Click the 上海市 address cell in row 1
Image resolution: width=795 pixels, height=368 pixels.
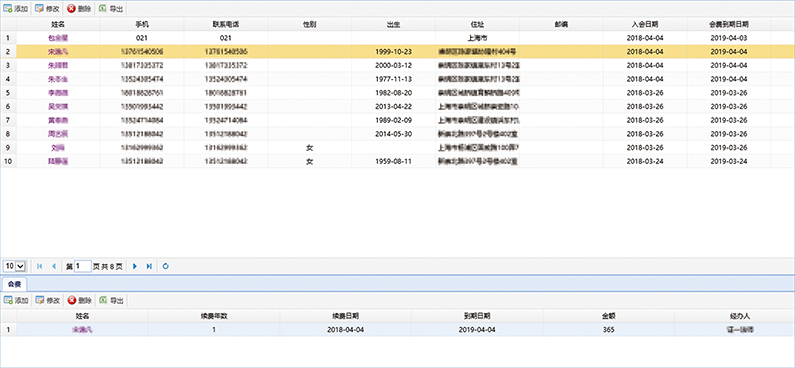click(x=478, y=38)
